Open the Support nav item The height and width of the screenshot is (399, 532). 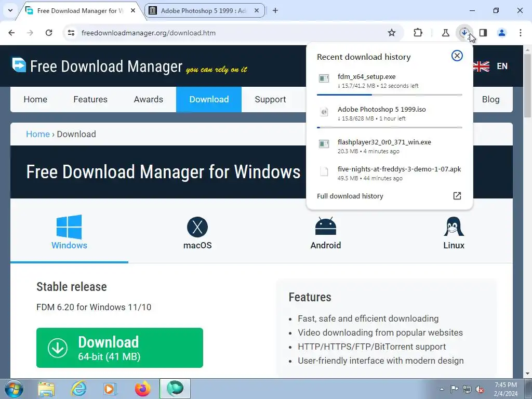click(270, 99)
